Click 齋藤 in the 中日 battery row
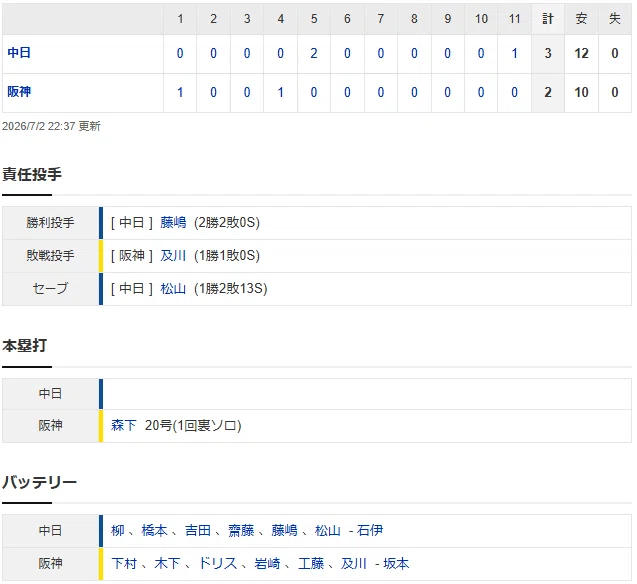The height and width of the screenshot is (584, 637). pos(241,530)
